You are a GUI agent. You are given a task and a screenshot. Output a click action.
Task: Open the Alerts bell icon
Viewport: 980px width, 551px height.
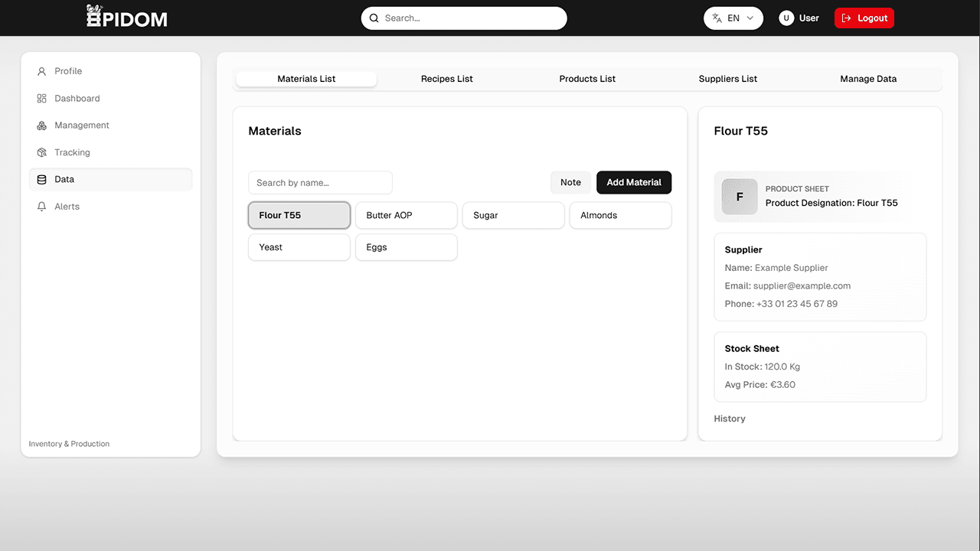coord(41,206)
